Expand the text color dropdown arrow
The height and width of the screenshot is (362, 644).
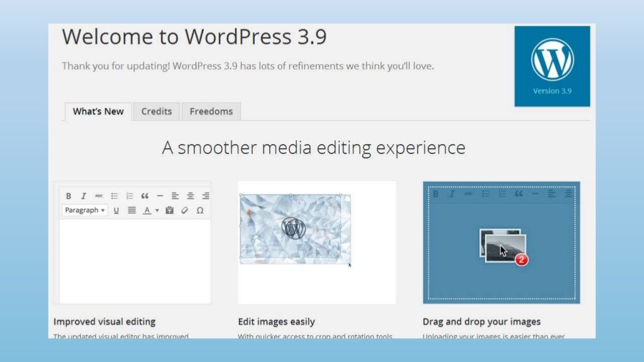point(157,211)
